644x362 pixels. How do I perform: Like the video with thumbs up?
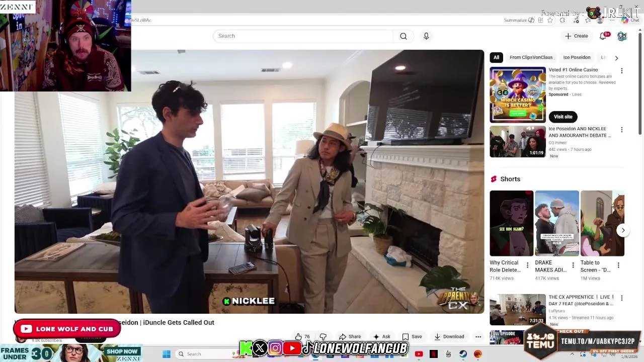(302, 337)
